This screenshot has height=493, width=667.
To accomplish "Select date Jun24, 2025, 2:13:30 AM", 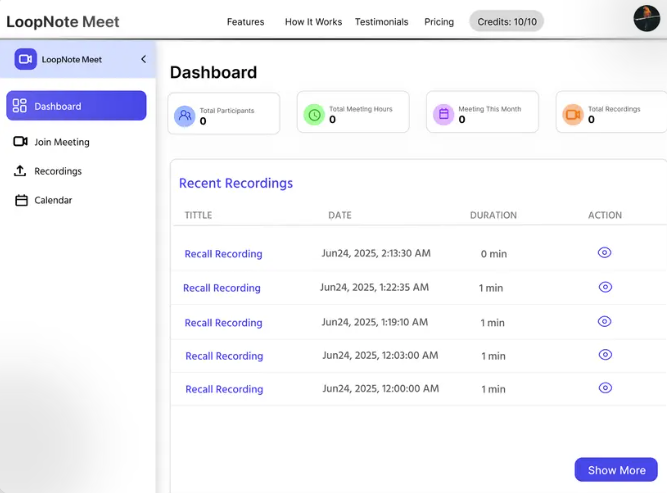I will pos(376,254).
